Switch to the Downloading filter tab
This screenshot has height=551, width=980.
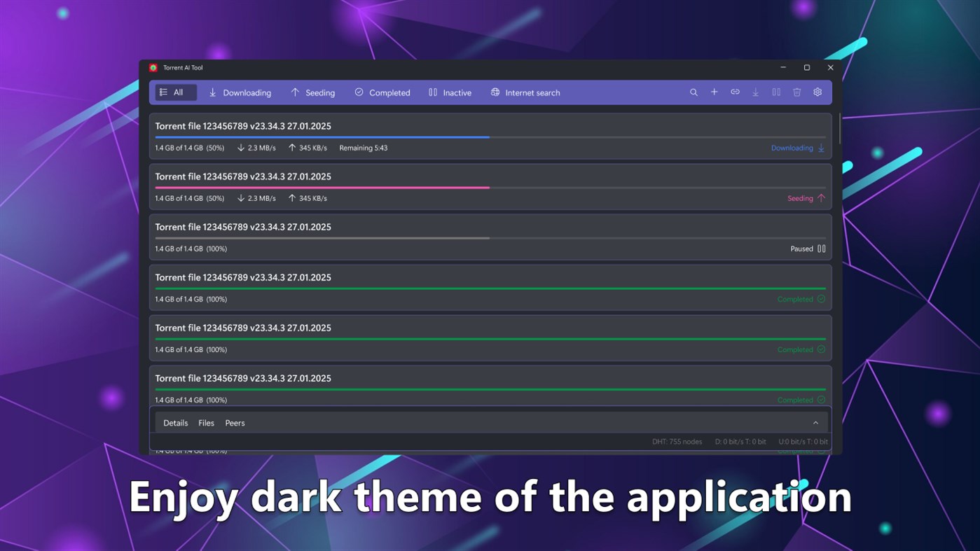pos(240,92)
